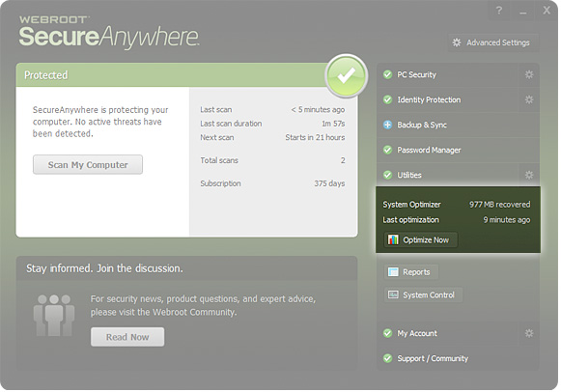Image resolution: width=561 pixels, height=392 pixels.
Task: Open the Reports button
Action: [x=411, y=272]
